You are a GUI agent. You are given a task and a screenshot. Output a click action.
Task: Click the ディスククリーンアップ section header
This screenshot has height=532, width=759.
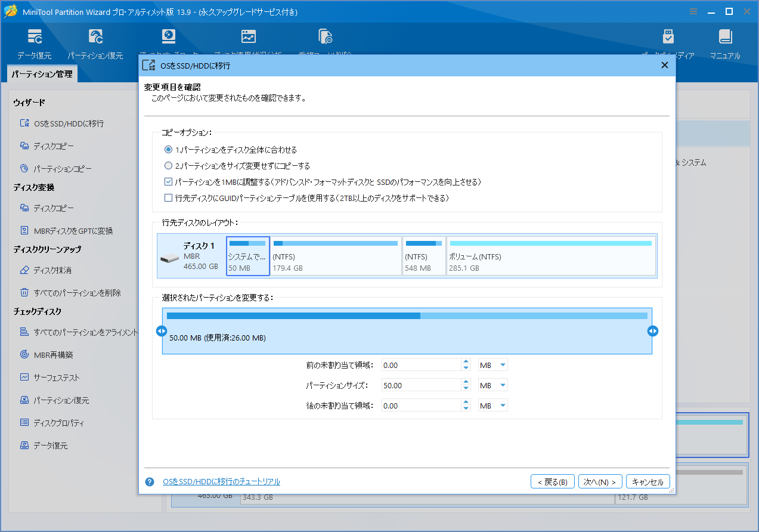point(47,249)
